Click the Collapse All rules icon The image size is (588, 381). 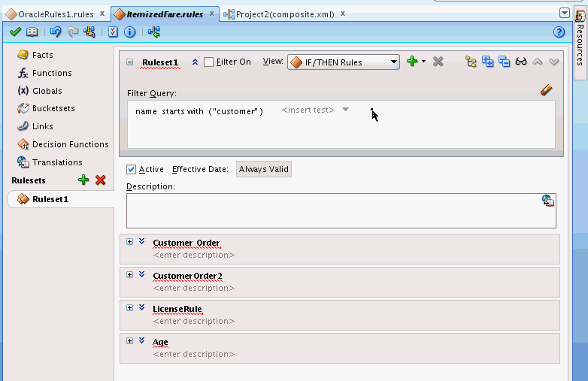(505, 62)
